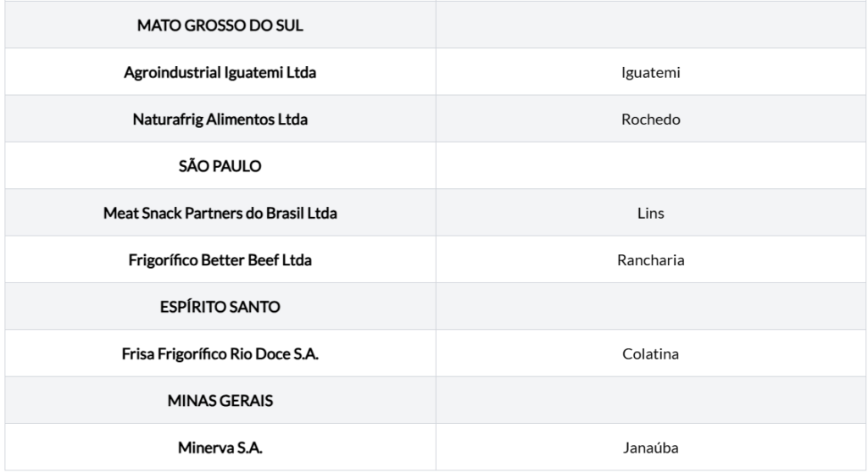Click the Janaúba city cell
Image resolution: width=868 pixels, height=473 pixels.
point(651,448)
